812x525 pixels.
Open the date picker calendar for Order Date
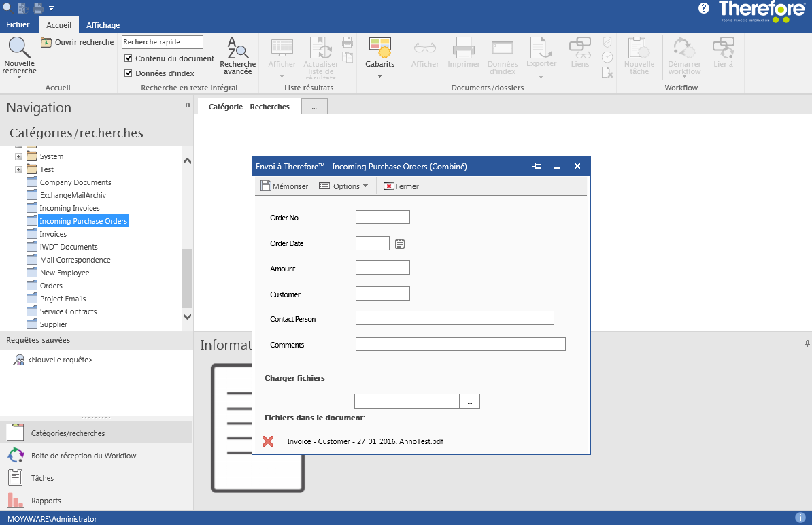(400, 243)
